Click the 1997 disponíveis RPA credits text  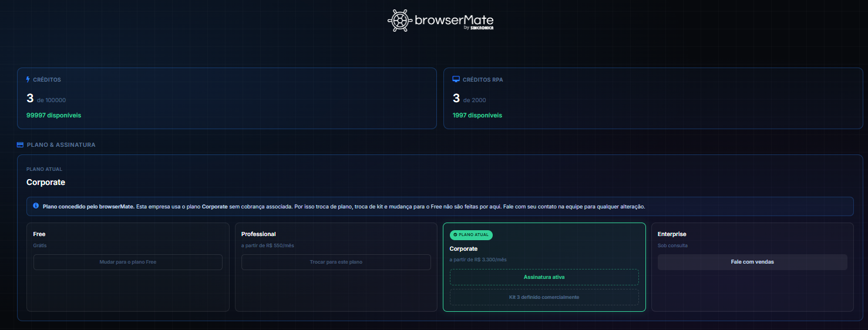tap(477, 115)
